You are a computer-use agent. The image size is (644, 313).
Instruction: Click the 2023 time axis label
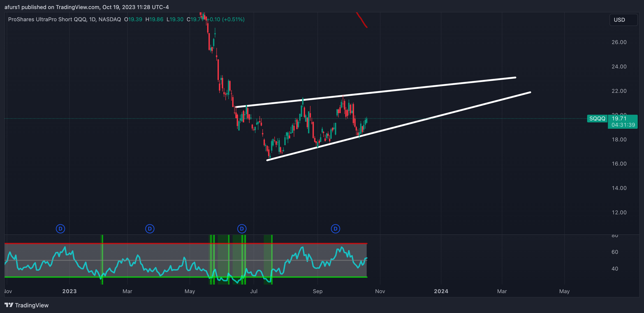(x=69, y=291)
